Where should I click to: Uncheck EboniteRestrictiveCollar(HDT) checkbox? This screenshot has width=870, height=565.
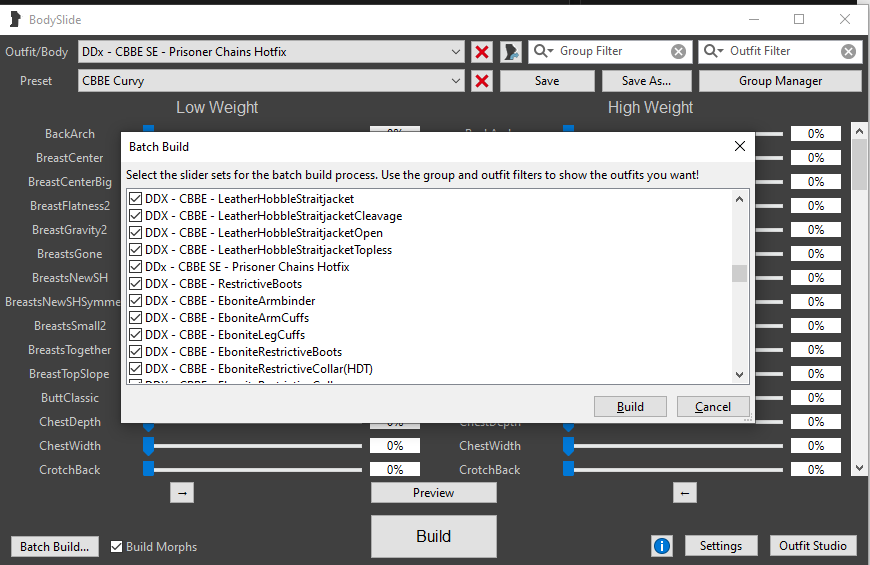point(135,369)
